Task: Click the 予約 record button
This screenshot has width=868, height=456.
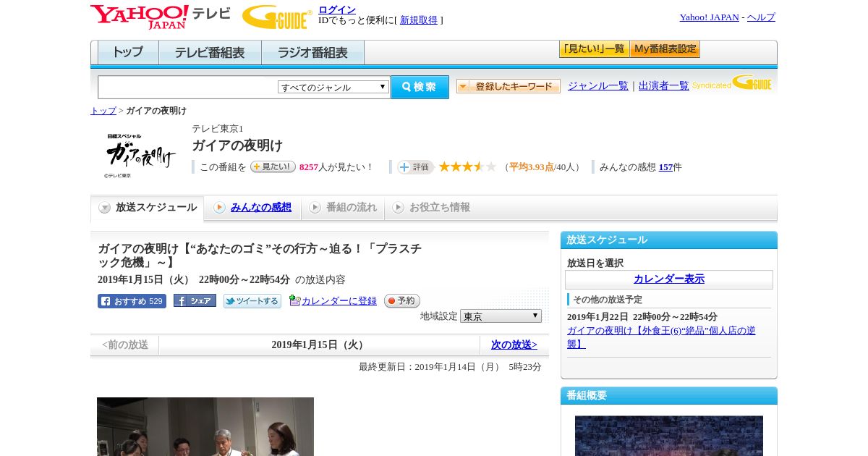Action: click(402, 300)
